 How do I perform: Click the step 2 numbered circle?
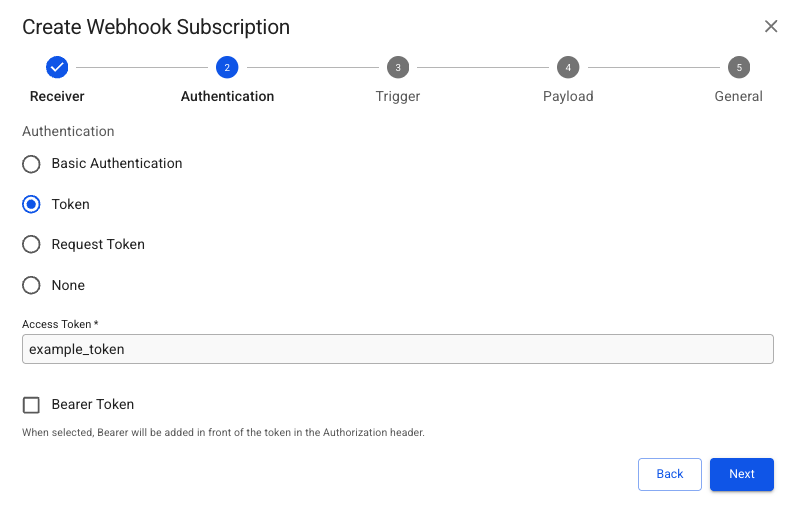227,67
